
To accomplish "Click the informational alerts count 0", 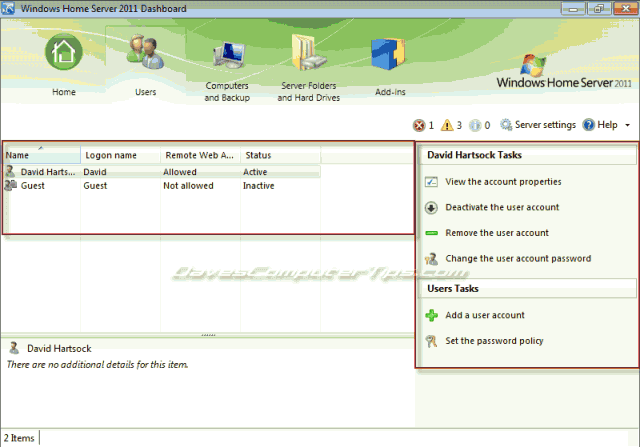I will (487, 125).
